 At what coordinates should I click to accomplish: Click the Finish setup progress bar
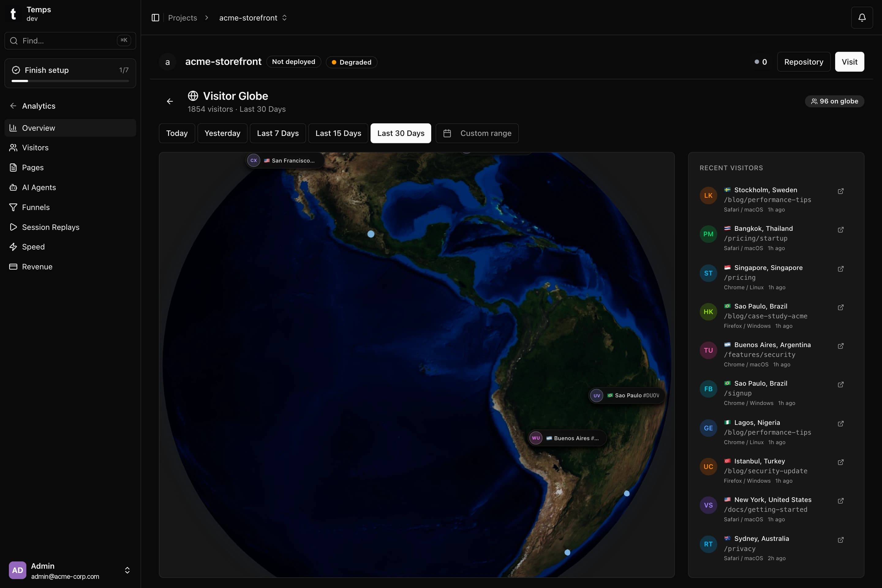(70, 81)
